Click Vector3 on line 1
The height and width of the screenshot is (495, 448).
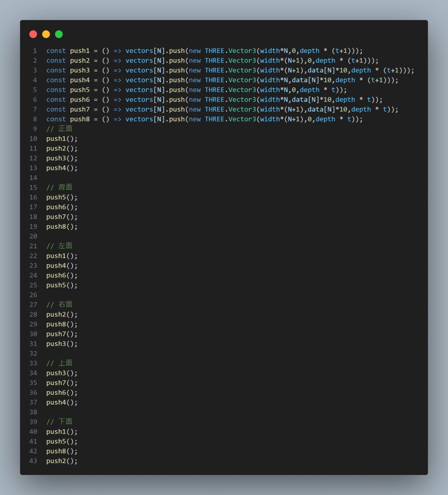[242, 51]
